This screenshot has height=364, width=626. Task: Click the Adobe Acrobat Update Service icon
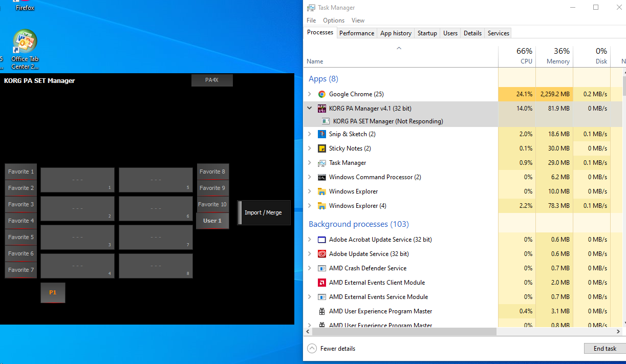(x=322, y=240)
